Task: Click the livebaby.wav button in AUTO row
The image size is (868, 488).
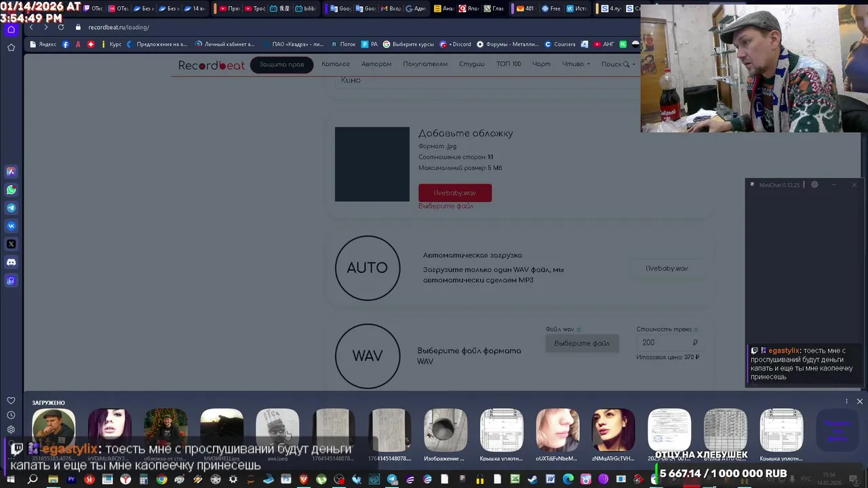Action: pyautogui.click(x=667, y=268)
